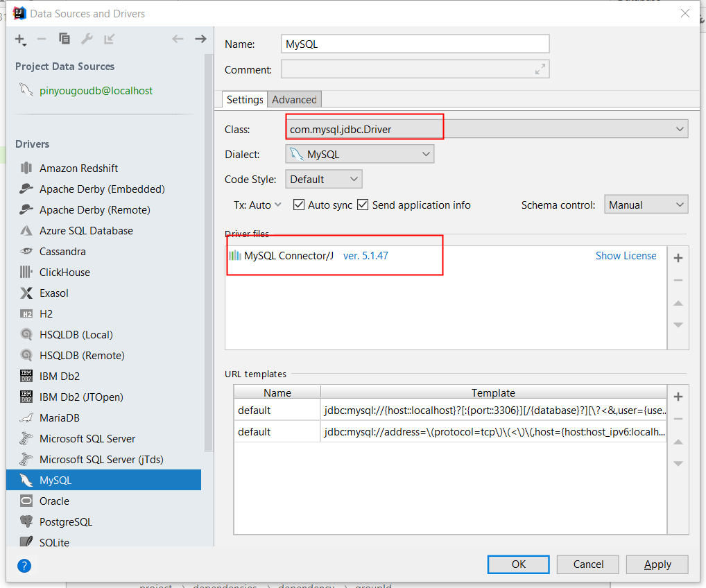This screenshot has width=706, height=588.
Task: Switch to the Settings tab
Action: tap(245, 99)
